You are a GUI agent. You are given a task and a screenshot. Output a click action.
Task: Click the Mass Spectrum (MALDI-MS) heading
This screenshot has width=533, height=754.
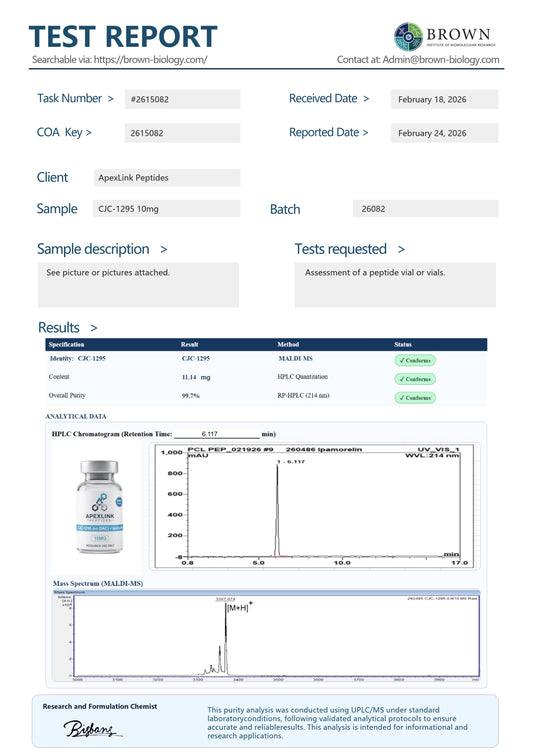click(98, 583)
